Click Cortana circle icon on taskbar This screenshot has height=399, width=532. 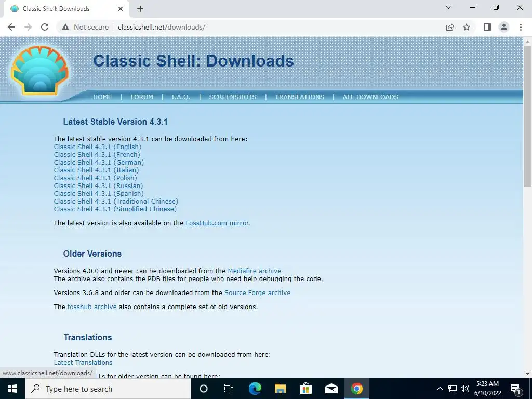(204, 389)
